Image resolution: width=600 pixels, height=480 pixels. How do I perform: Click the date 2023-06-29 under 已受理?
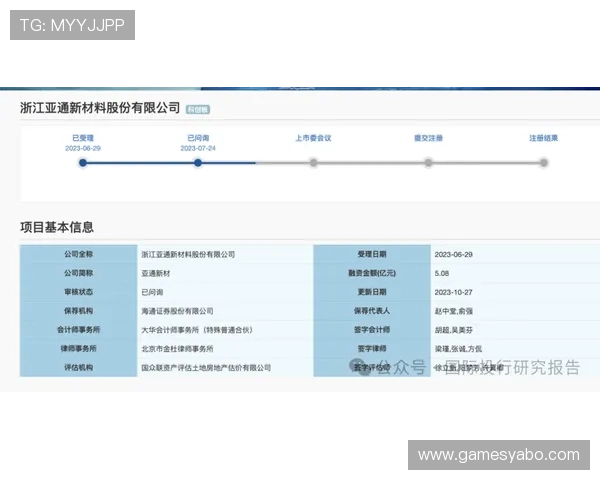(x=83, y=148)
